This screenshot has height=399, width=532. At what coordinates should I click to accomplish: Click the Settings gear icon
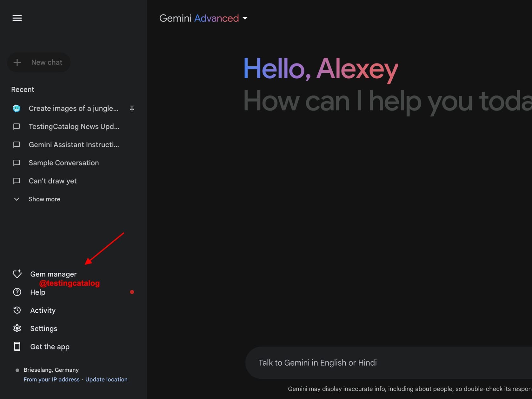click(x=17, y=328)
